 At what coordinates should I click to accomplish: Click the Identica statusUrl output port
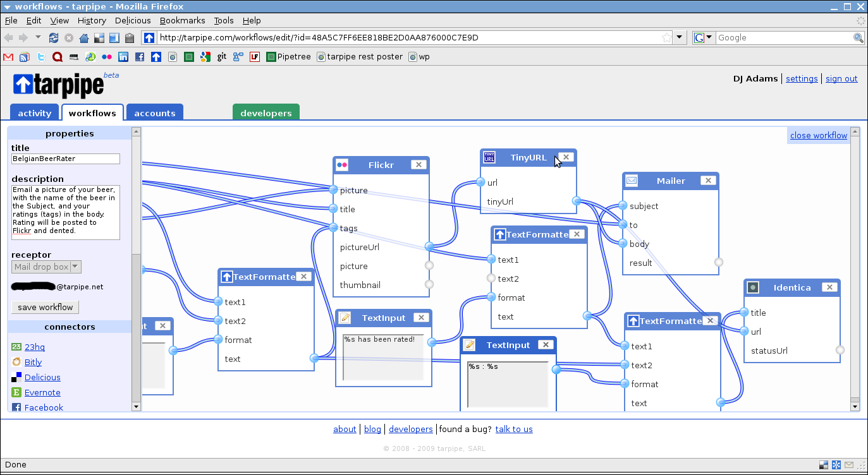[840, 350]
